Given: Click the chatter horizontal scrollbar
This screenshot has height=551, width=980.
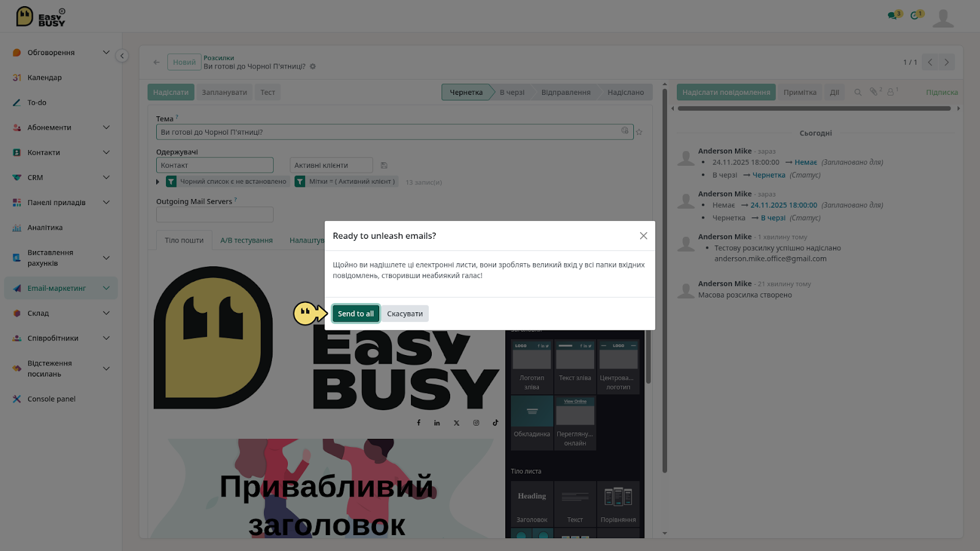Looking at the screenshot, I should tap(815, 108).
